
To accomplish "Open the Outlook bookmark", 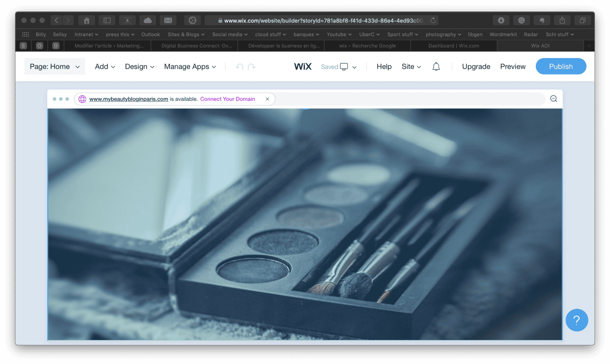I will point(151,34).
